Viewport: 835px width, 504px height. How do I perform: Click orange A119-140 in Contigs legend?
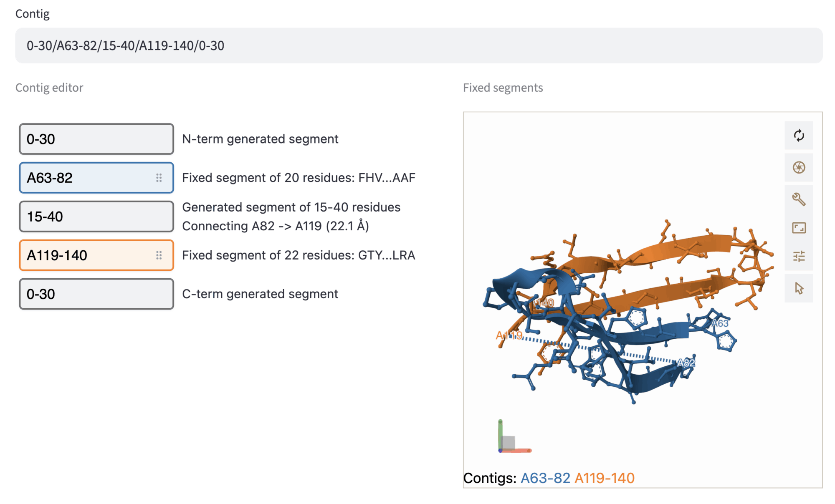[604, 478]
